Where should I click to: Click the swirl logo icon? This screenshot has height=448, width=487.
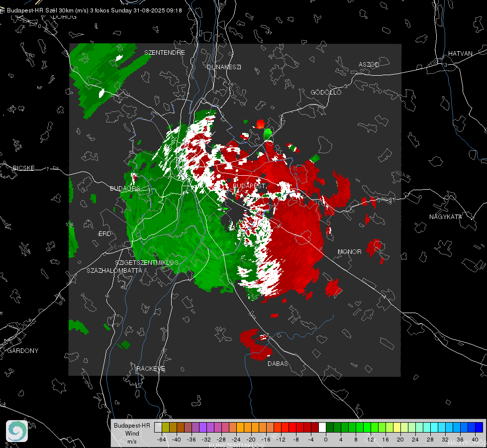click(17, 431)
